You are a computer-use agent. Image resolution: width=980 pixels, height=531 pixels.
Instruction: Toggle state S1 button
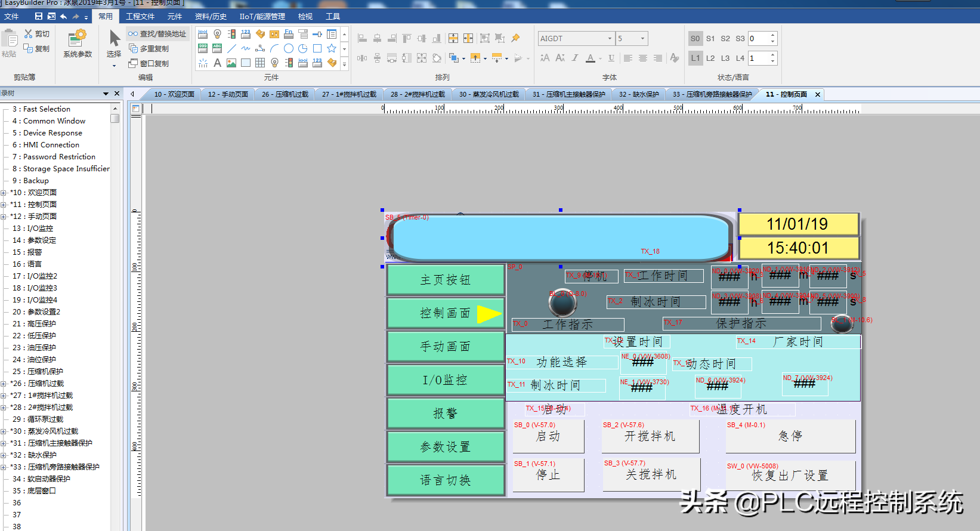[710, 38]
